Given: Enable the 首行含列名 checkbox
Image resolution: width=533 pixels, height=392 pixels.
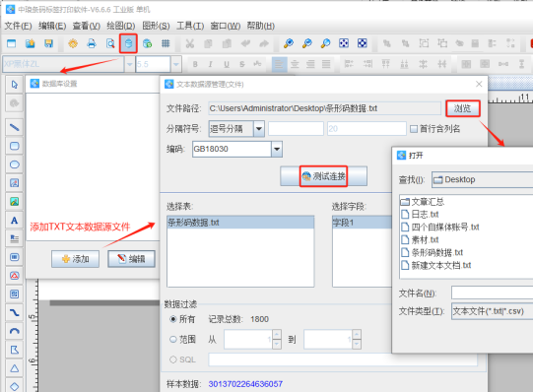Looking at the screenshot, I should pyautogui.click(x=414, y=129).
